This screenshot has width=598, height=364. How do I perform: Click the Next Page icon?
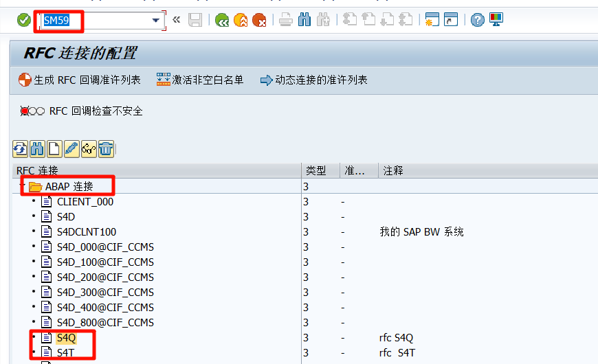point(387,20)
